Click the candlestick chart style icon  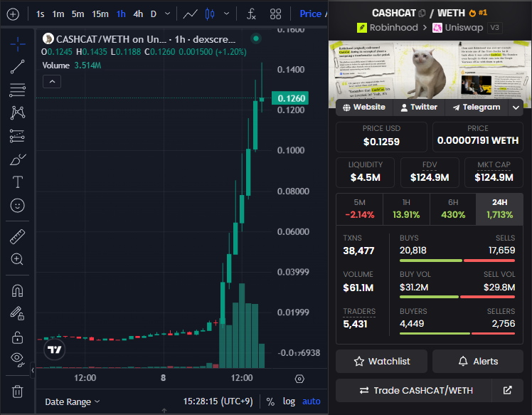click(210, 14)
